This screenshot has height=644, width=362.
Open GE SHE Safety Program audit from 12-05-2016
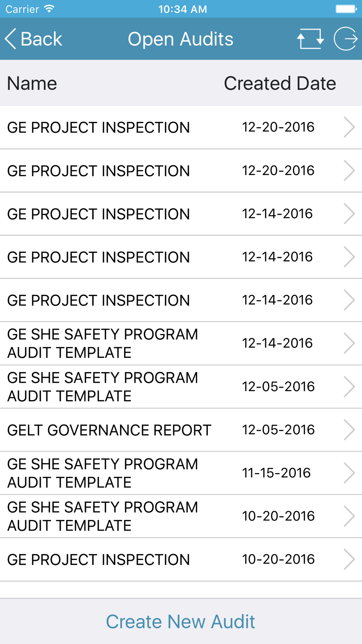coord(181,387)
